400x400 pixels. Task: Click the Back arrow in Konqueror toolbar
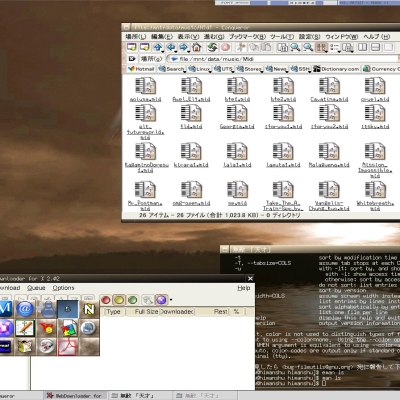pyautogui.click(x=171, y=47)
